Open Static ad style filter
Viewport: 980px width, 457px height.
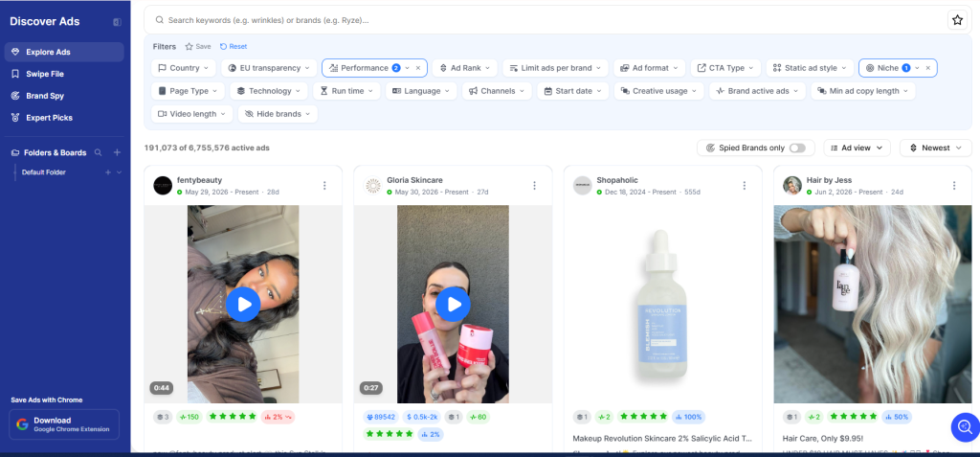[810, 68]
